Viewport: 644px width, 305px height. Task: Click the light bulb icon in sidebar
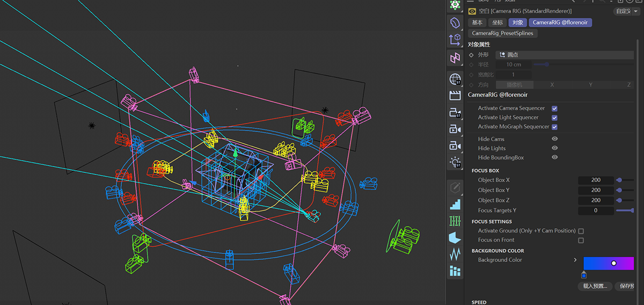point(455,162)
